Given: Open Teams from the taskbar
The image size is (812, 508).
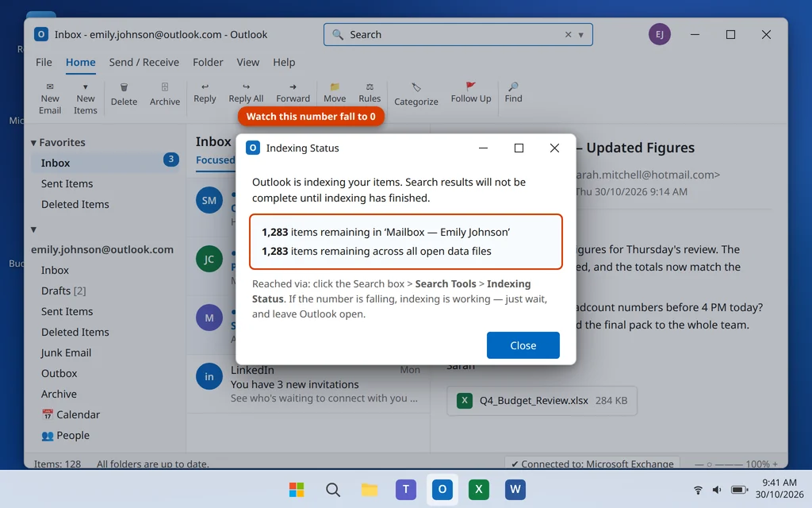Looking at the screenshot, I should pyautogui.click(x=405, y=489).
